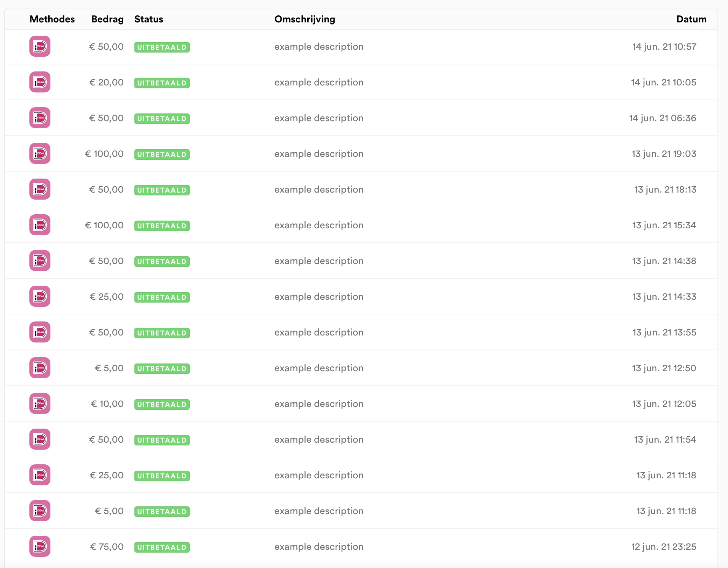
Task: Click iDEAL icon of the €75,00 payment
Action: [40, 546]
